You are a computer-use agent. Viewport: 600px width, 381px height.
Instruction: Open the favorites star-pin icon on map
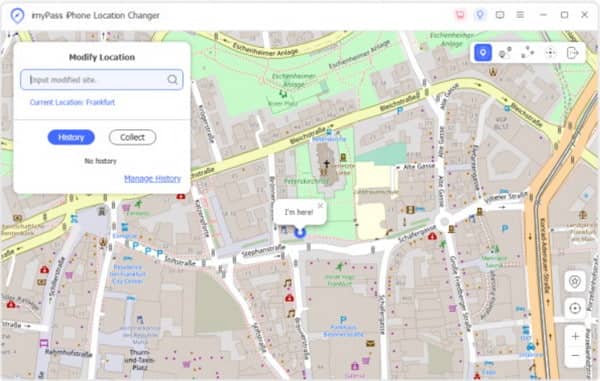tap(575, 282)
